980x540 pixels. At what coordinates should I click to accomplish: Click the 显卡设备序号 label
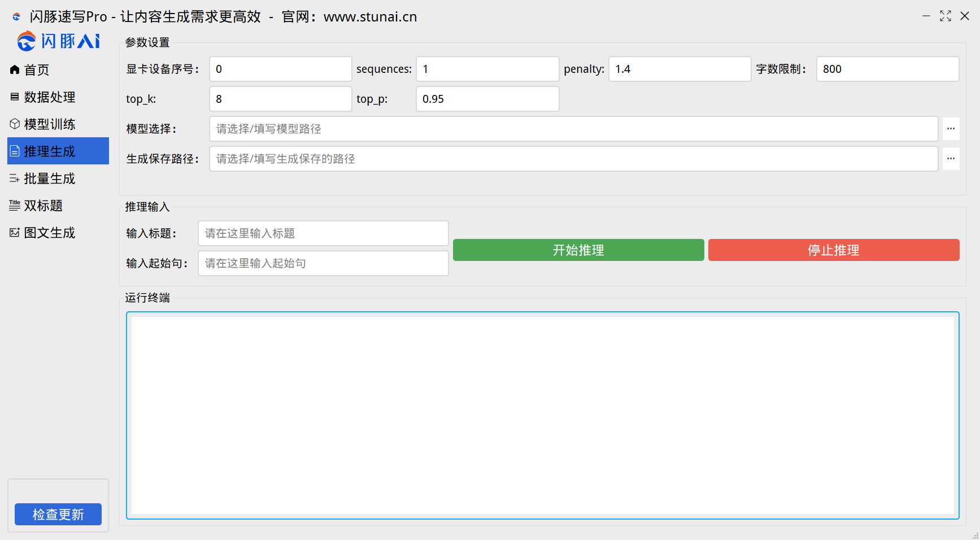click(163, 69)
